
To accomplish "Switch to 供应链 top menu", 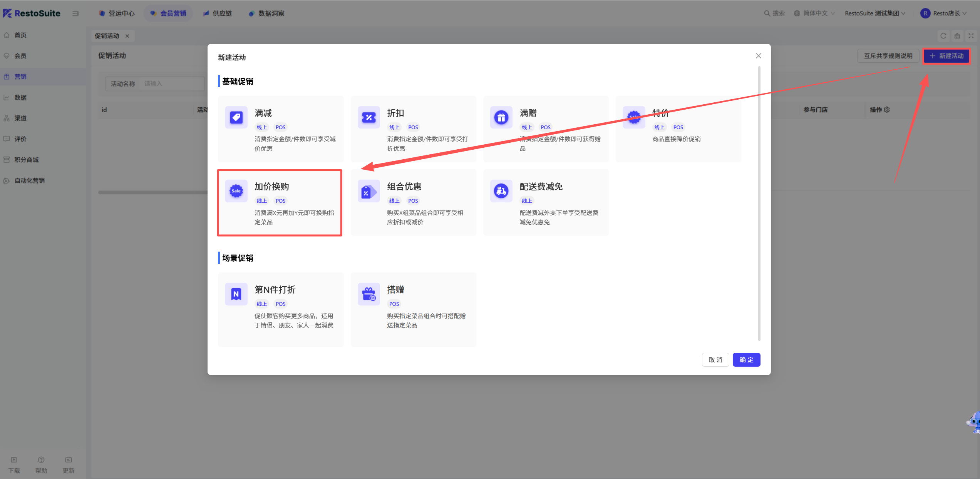I will tap(218, 13).
